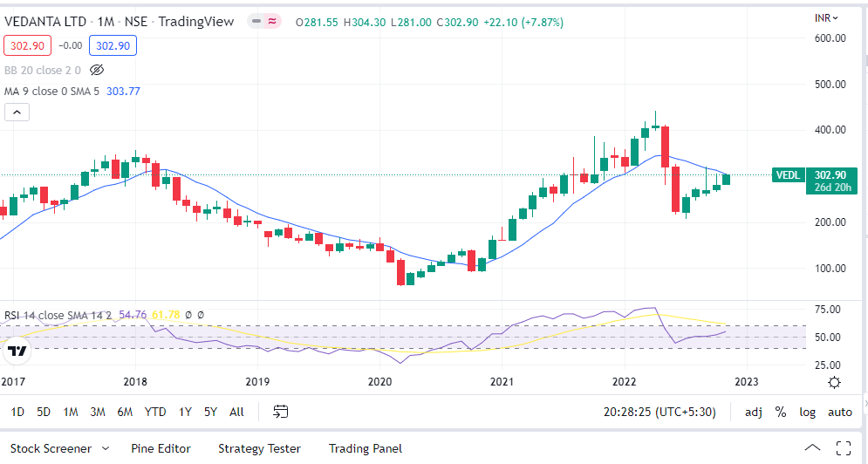Open the INR currency dropdown

(826, 18)
